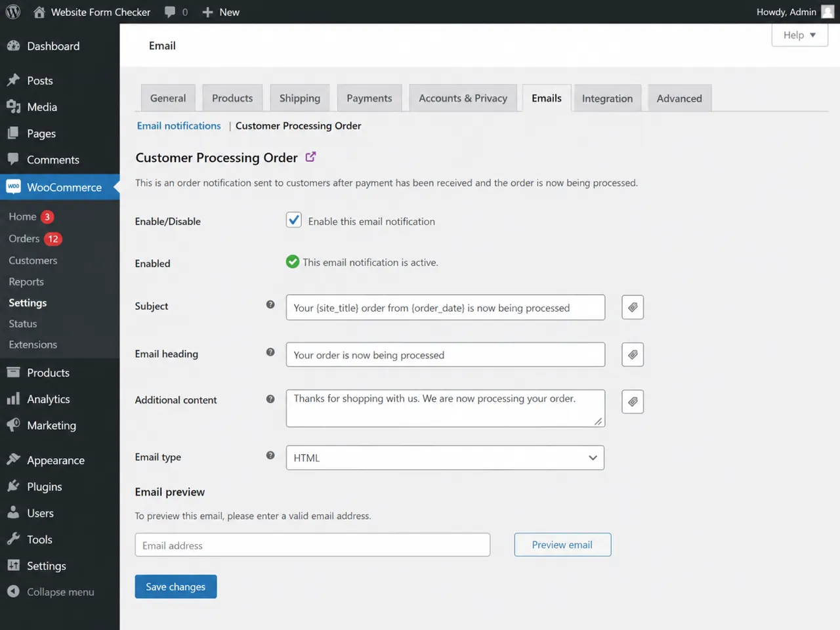The image size is (840, 630).
Task: Switch to the Accounts & Privacy tab
Action: pos(463,98)
